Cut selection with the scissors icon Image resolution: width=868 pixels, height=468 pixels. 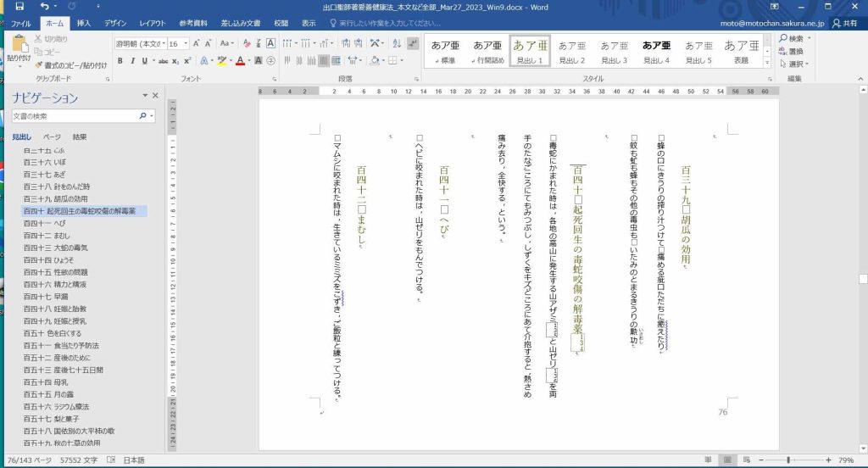click(x=38, y=39)
